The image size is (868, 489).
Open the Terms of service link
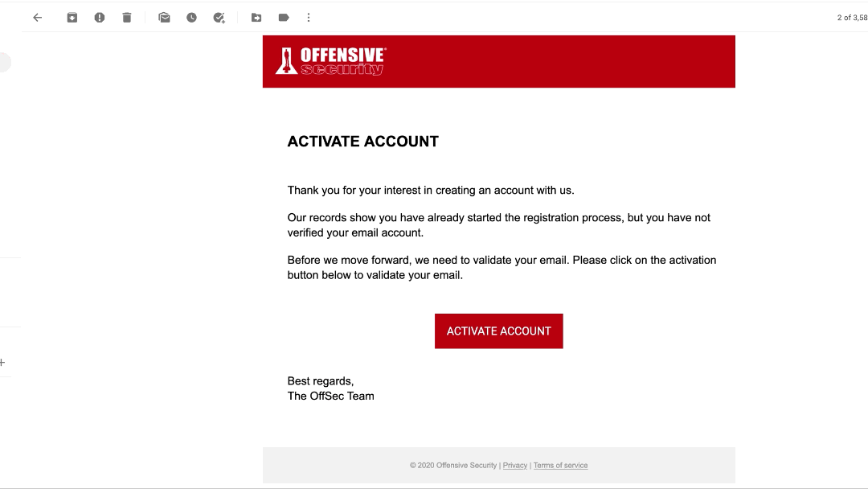560,466
